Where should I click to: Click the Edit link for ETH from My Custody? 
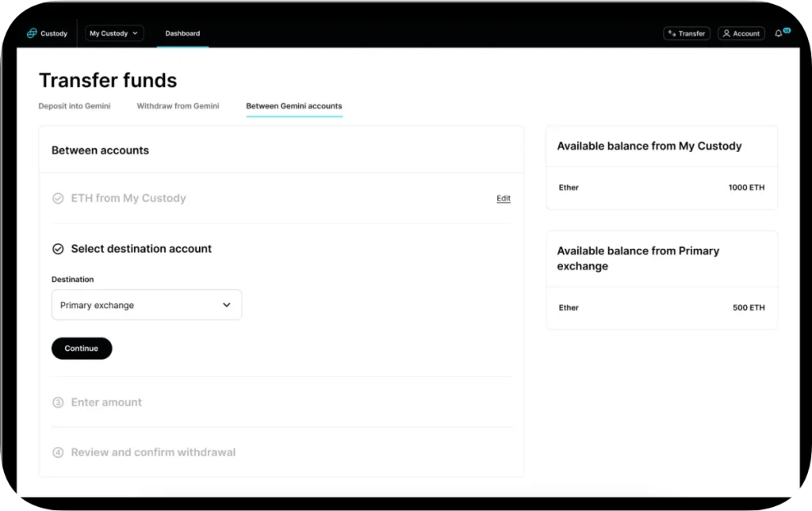[x=504, y=198]
